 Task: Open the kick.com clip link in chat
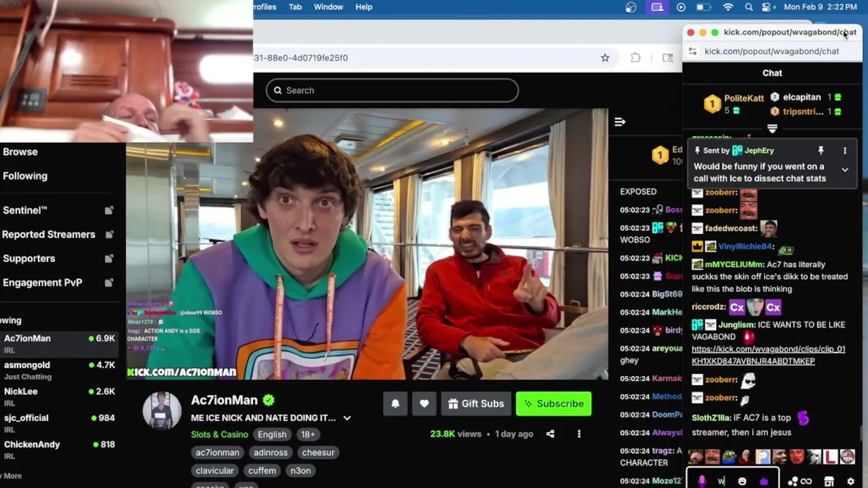(x=768, y=355)
